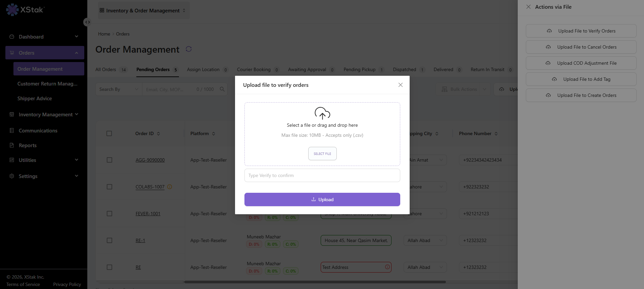Screen dimensions: 644x289
Task: Open the Inventory & Order Management switcher
Action: (143, 10)
